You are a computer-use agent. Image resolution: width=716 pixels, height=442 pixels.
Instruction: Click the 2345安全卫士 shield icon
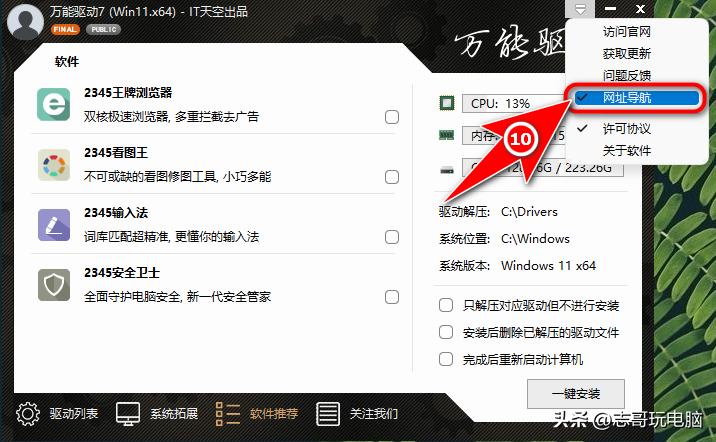tap(53, 285)
